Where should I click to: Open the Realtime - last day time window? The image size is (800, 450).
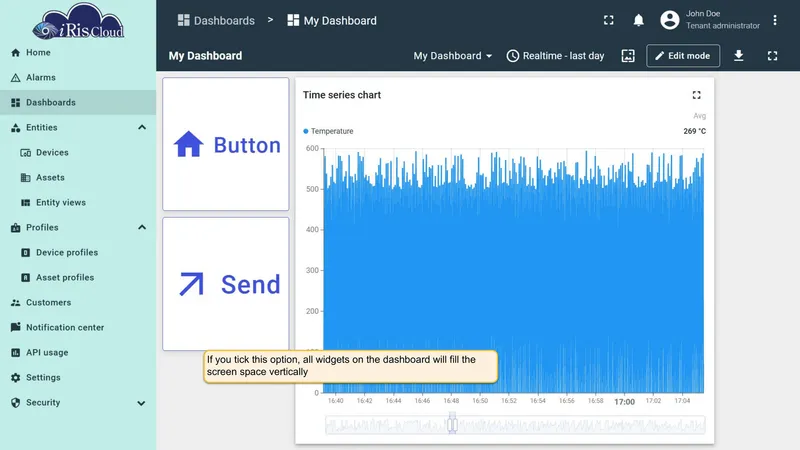(x=555, y=56)
